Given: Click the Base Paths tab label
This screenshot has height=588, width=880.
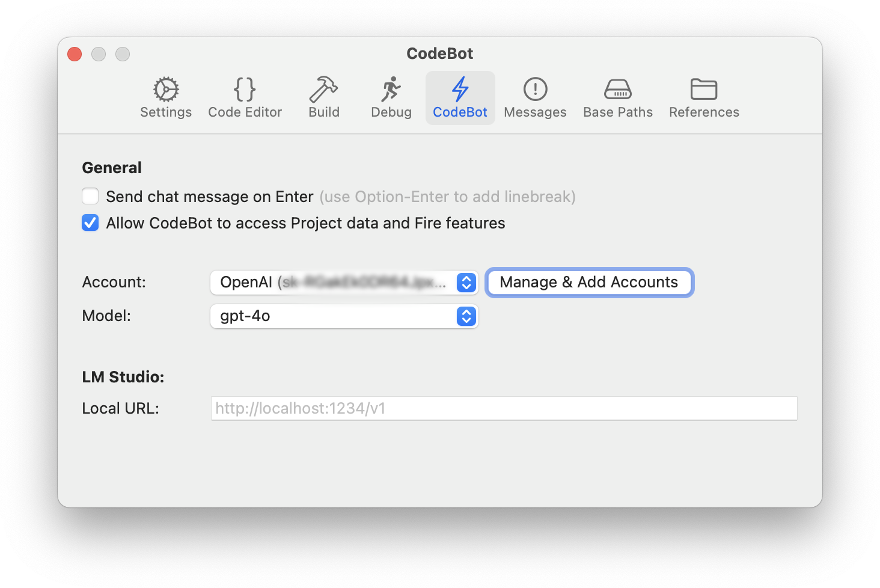Looking at the screenshot, I should point(618,112).
